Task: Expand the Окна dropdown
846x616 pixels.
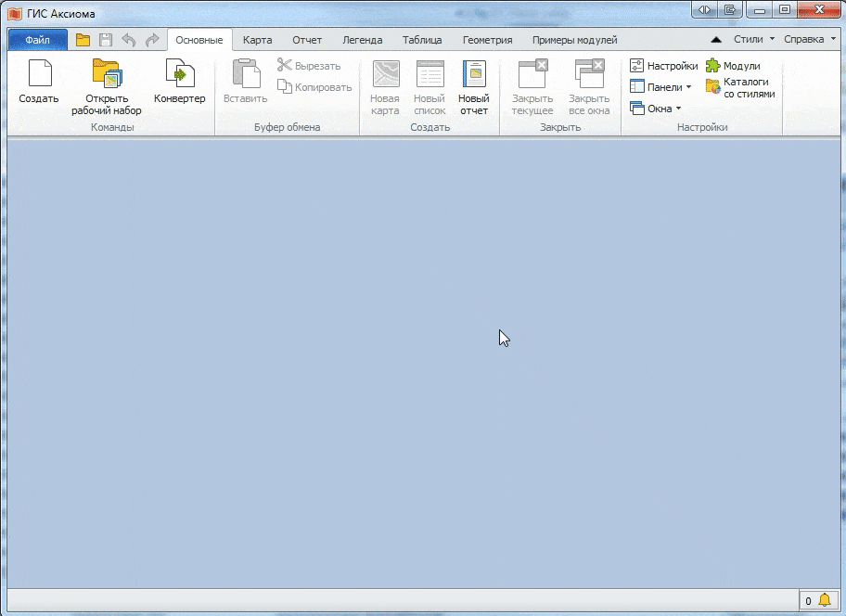Action: [x=659, y=108]
